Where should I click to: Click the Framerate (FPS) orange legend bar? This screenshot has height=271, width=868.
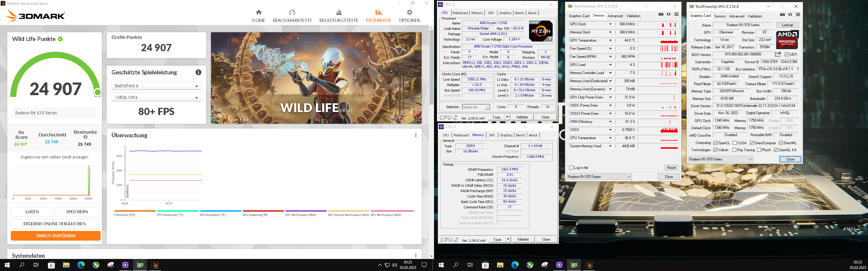pos(135,211)
